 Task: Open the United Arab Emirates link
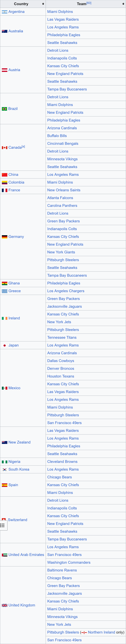(26, 555)
